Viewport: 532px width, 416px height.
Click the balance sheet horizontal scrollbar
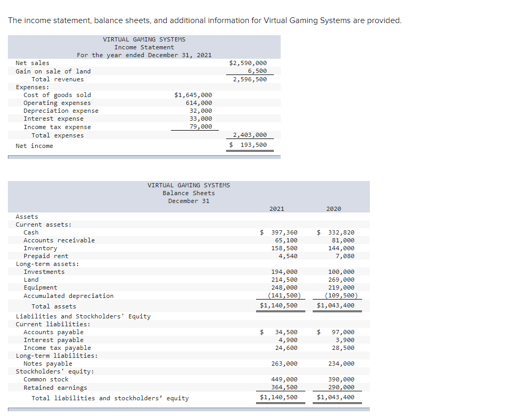tap(189, 410)
